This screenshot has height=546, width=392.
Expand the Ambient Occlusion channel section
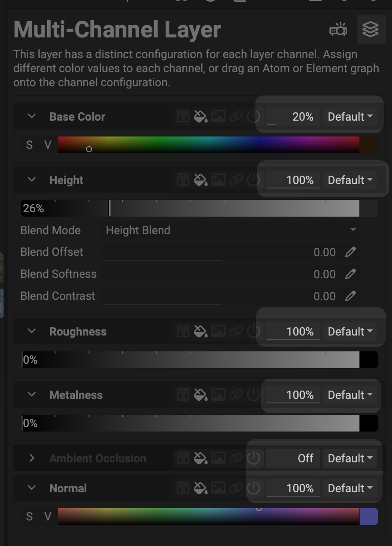[x=32, y=458]
